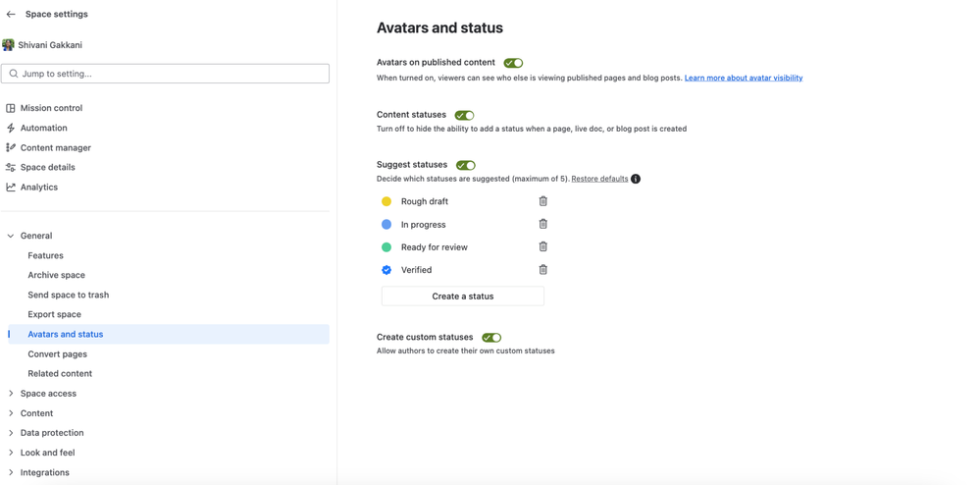Click the info icon beside Restore defaults

tap(636, 179)
